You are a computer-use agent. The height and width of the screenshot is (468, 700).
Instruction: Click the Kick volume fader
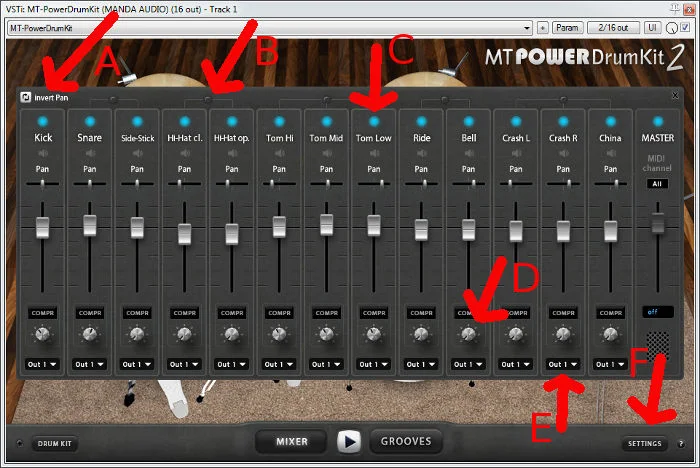click(42, 227)
